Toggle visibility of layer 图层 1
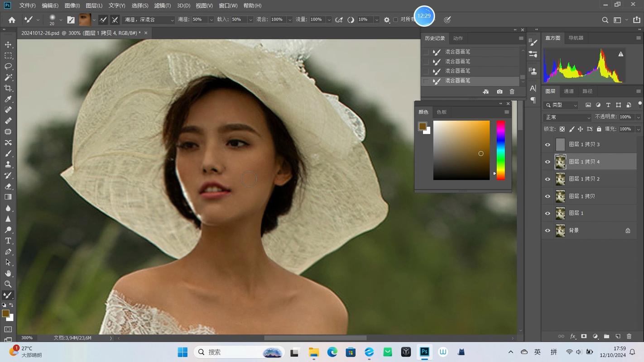644x362 pixels. pos(548,214)
